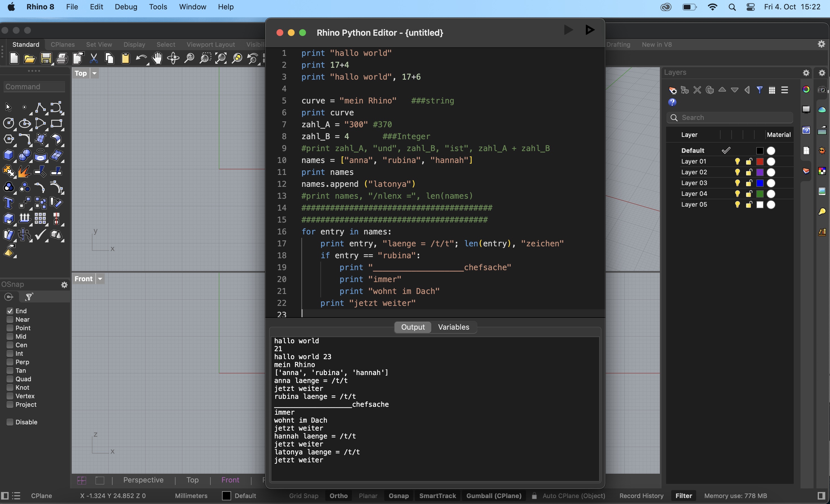This screenshot has height=504, width=830.
Task: Enable the Mid osnap checkbox
Action: pyautogui.click(x=10, y=336)
